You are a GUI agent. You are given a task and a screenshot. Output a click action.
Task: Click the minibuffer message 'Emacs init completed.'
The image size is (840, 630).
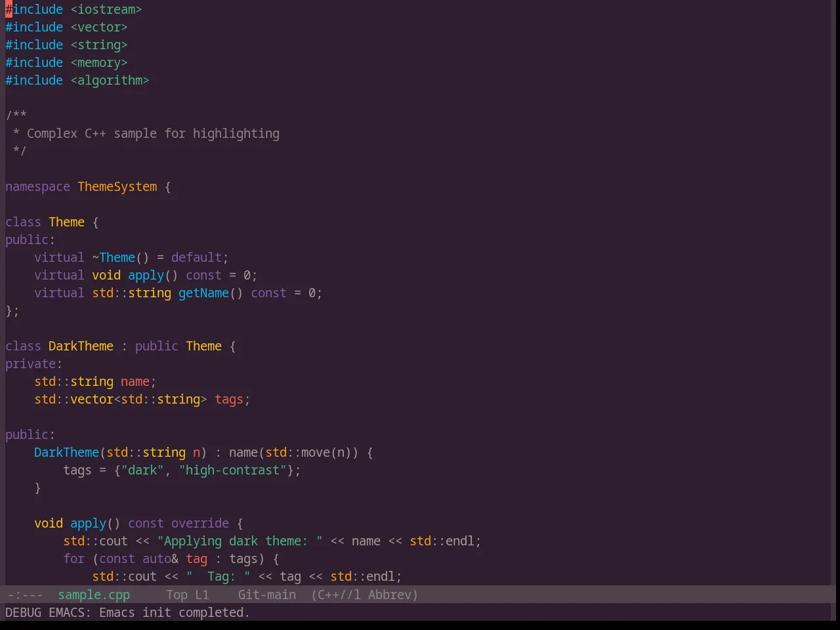point(175,612)
